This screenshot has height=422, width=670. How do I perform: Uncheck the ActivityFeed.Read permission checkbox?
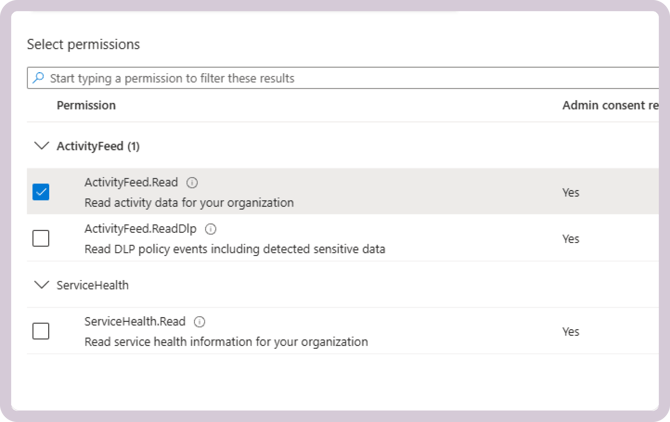pos(41,192)
